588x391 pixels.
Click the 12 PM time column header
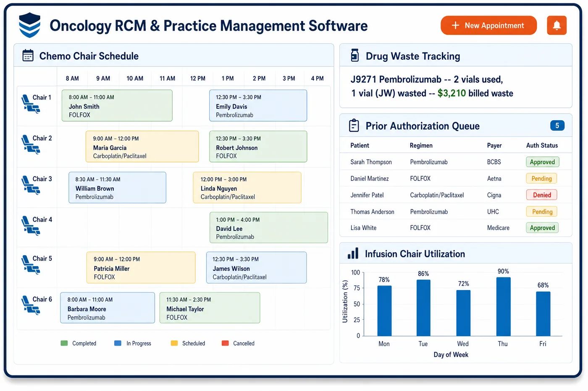coord(198,78)
